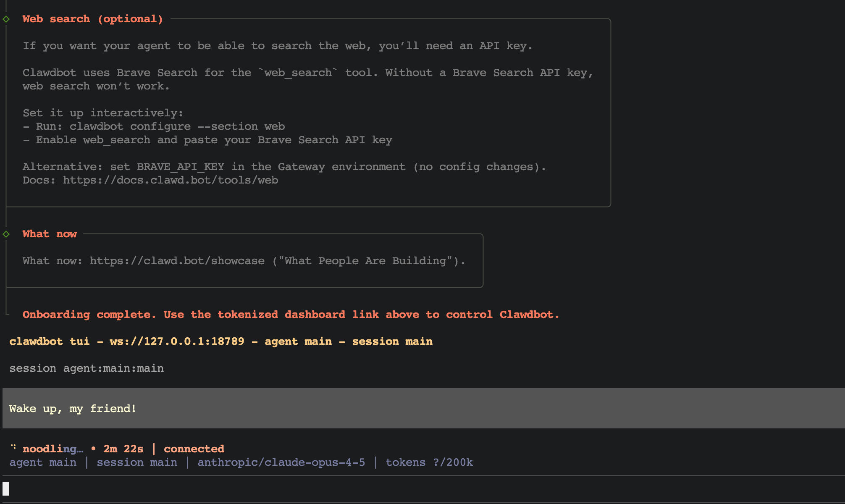
Task: Click the ws://127.0.0.1:18789 address
Action: pos(177,341)
